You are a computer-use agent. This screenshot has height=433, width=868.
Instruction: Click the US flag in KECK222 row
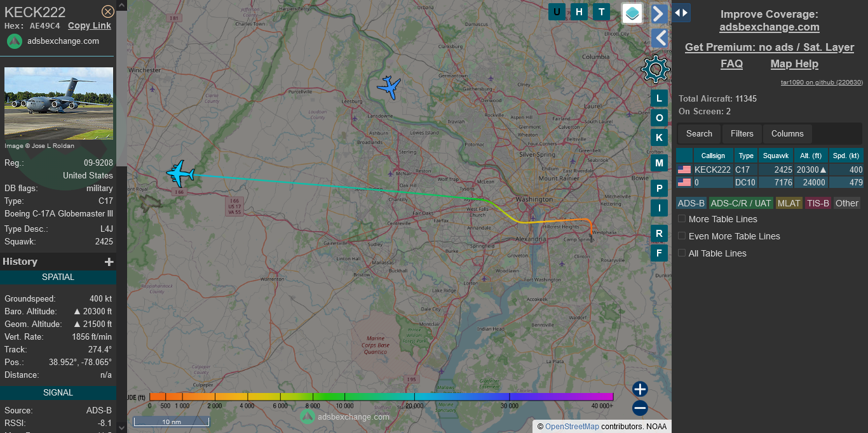coord(684,170)
